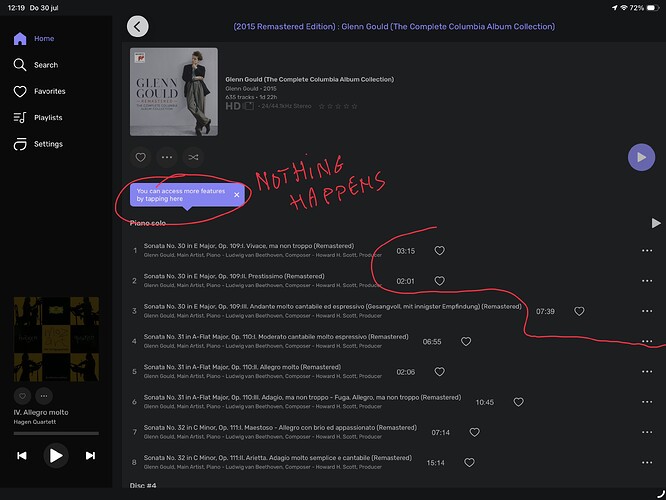This screenshot has height=500, width=666.
Task: Go back with the arrow button
Action: [x=138, y=26]
